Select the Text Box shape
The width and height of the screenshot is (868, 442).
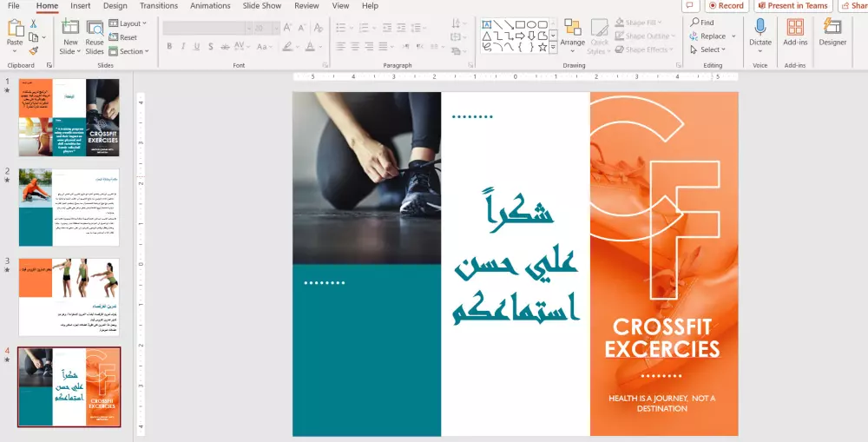[487, 24]
